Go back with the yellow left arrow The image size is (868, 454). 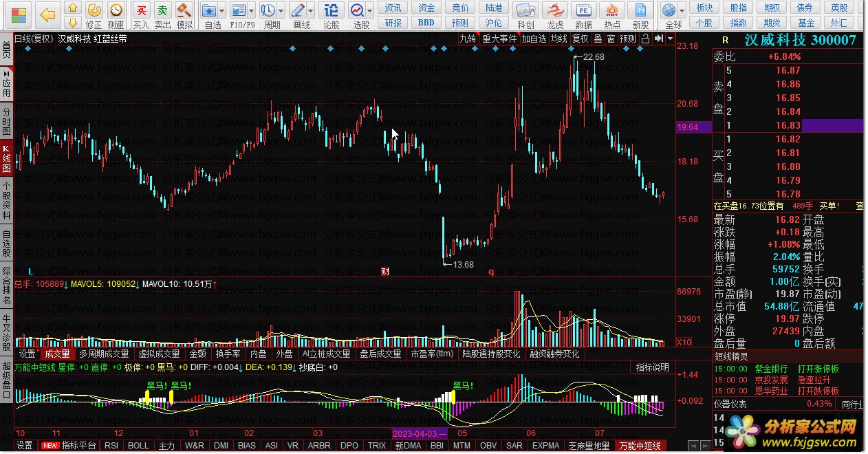coord(47,14)
